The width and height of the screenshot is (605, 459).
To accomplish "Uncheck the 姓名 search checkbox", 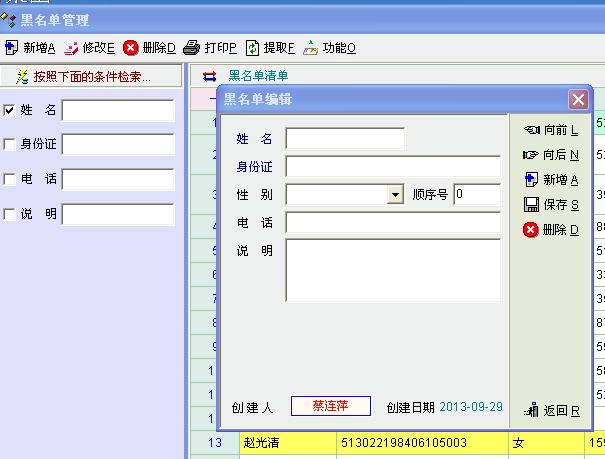I will point(10,110).
